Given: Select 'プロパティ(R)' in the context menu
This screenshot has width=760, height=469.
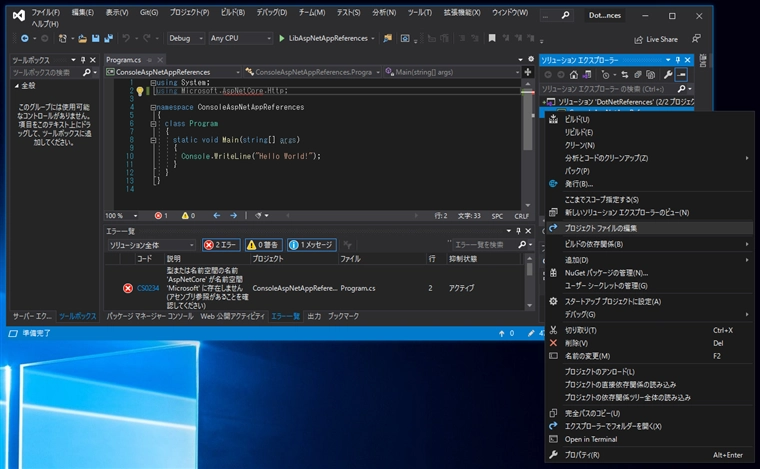Looking at the screenshot, I should click(649, 455).
